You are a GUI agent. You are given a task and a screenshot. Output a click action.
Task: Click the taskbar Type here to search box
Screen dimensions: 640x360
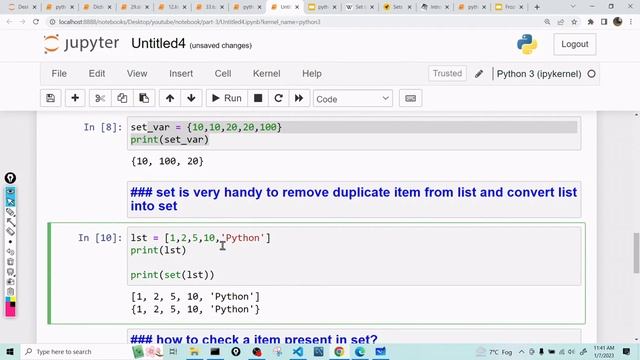coord(76,351)
